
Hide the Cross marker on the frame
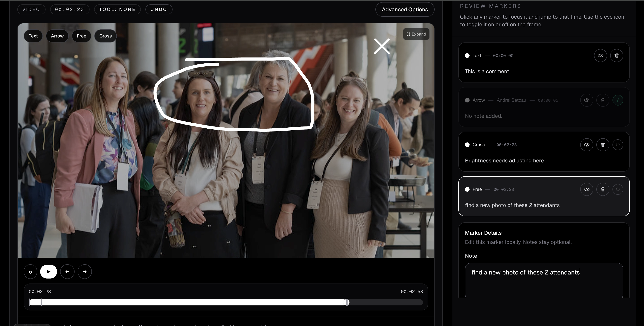coord(587,145)
